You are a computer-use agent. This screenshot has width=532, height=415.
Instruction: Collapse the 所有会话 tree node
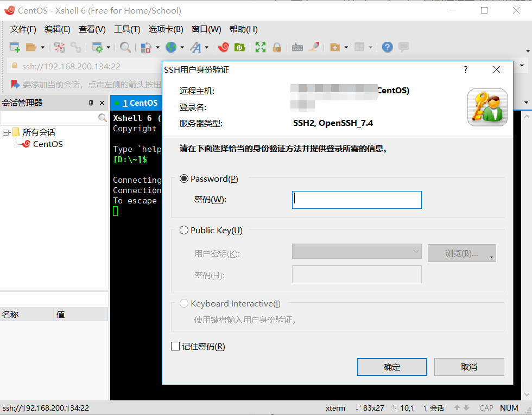(6, 132)
